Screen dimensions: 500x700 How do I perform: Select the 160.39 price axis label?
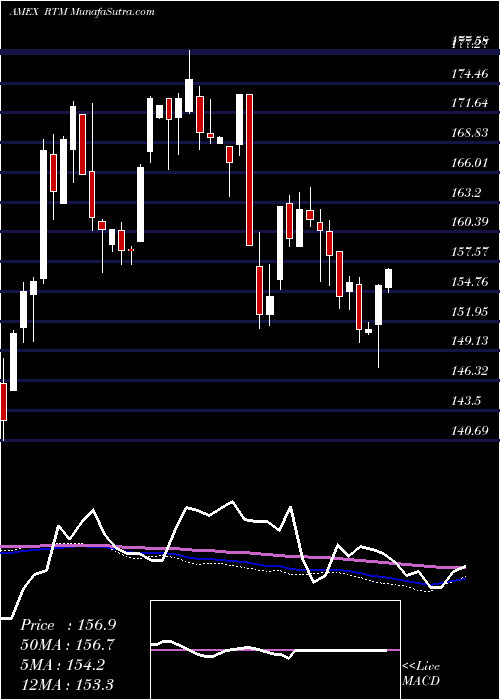pyautogui.click(x=469, y=222)
